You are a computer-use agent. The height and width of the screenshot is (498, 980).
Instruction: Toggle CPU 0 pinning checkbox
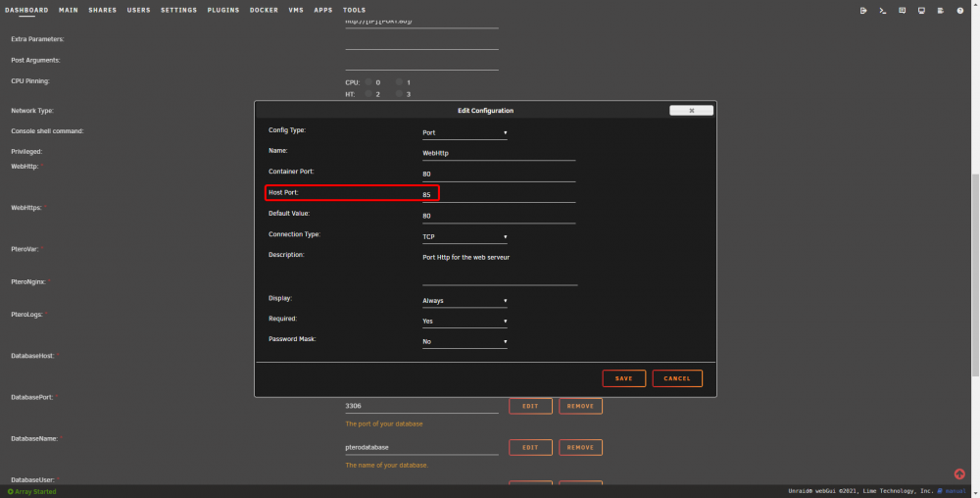[x=368, y=81]
